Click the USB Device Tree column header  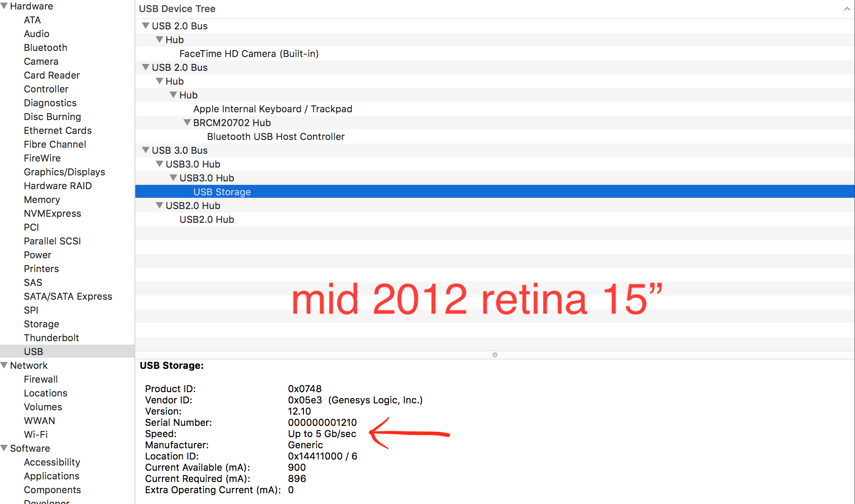(x=177, y=9)
